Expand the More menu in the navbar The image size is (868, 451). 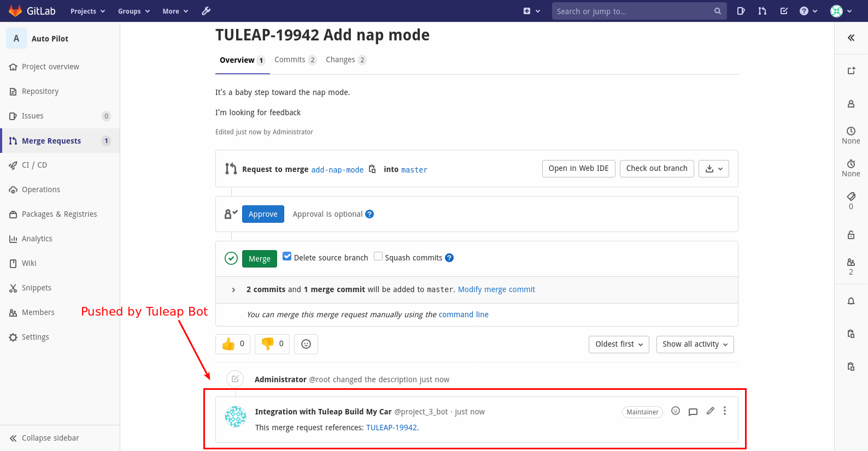click(x=175, y=11)
